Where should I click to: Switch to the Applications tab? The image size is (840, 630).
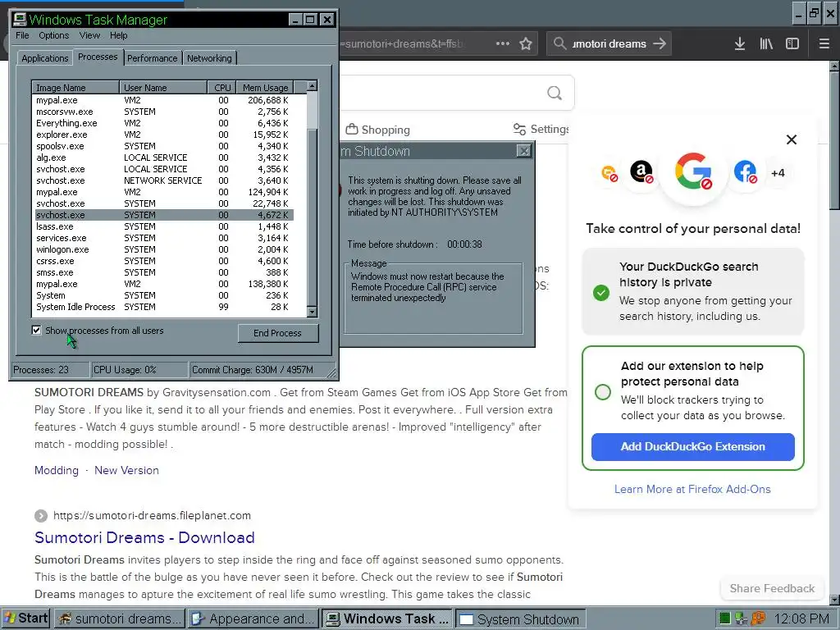(44, 58)
